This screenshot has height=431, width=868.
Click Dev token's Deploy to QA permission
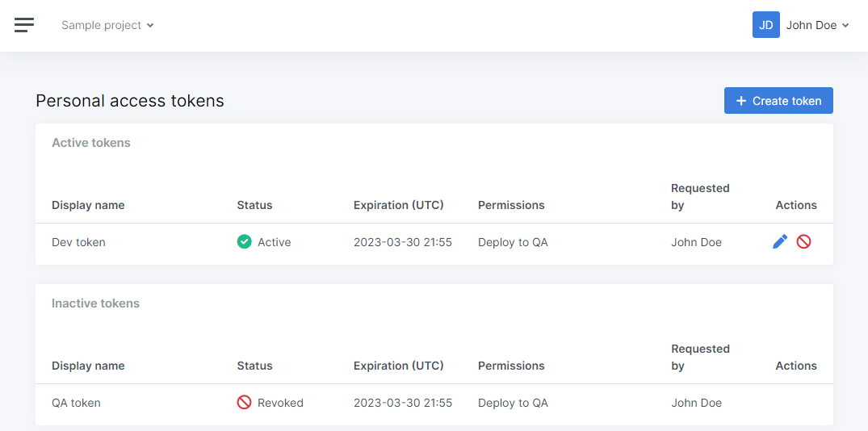pos(513,242)
